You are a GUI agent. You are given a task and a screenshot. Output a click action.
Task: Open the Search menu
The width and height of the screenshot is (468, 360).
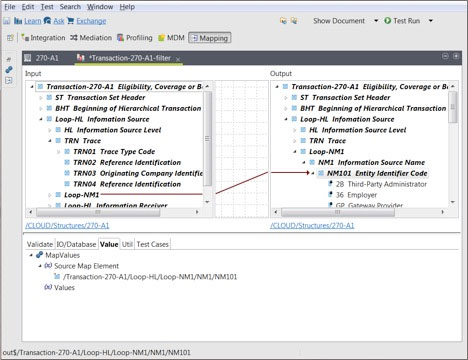pyautogui.click(x=70, y=7)
